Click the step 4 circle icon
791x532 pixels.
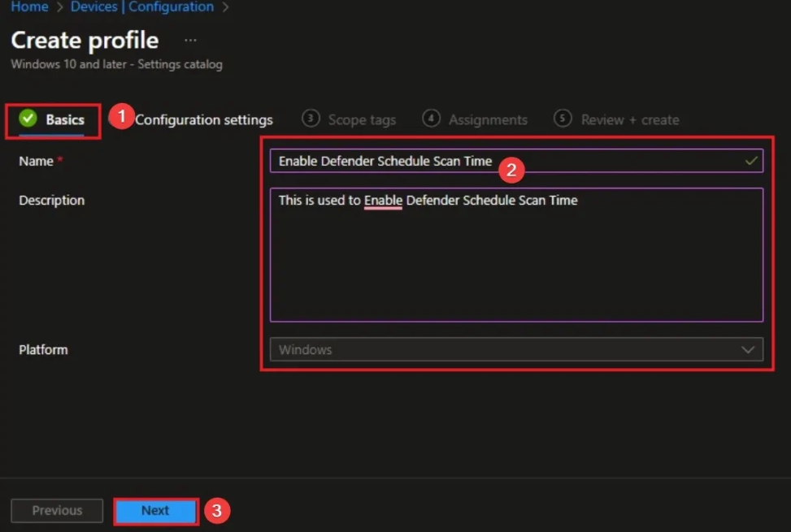tap(431, 119)
